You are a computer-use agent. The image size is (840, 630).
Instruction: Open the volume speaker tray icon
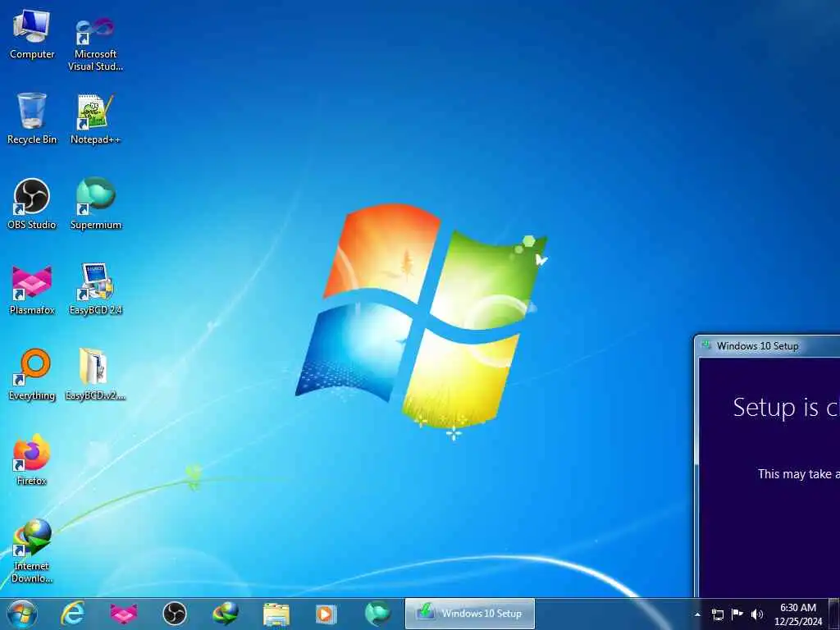(757, 614)
